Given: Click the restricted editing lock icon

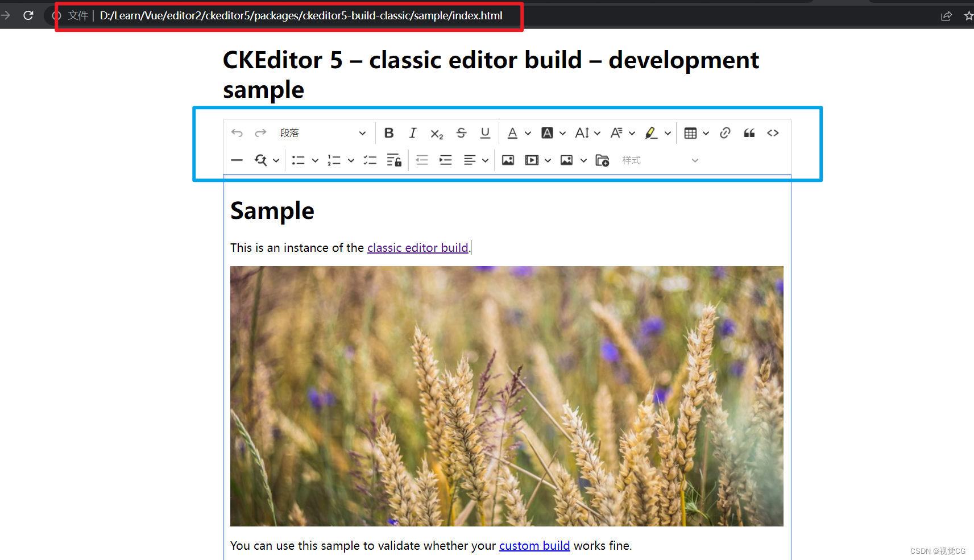Looking at the screenshot, I should coord(394,160).
